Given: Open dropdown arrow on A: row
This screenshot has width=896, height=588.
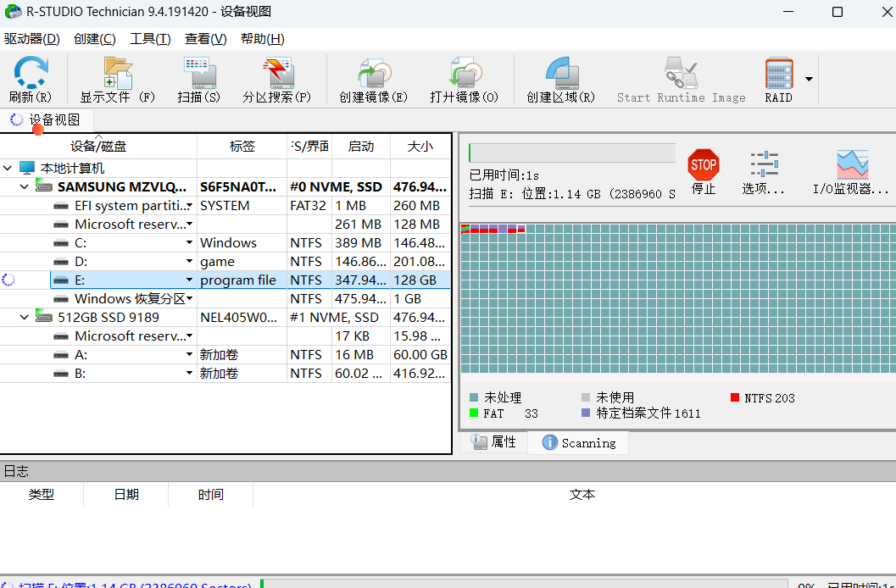Looking at the screenshot, I should (189, 354).
